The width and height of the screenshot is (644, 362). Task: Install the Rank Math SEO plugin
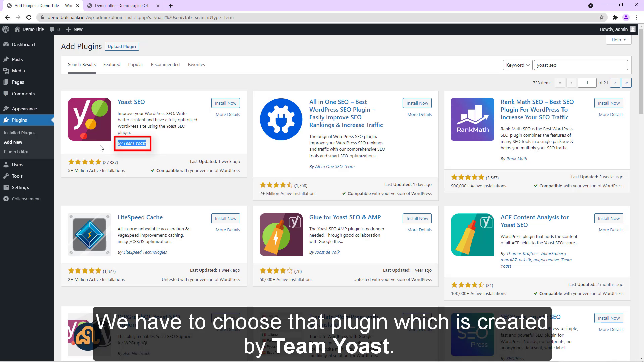coord(609,103)
